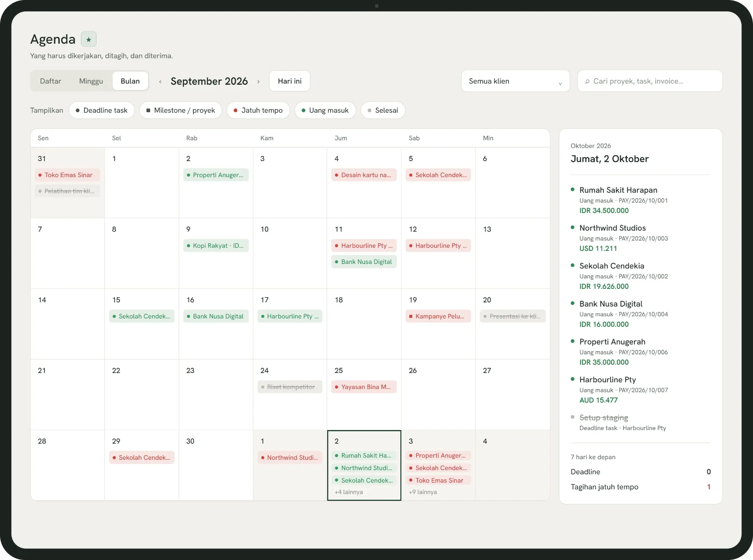Toggle the Selesai filter
Image resolution: width=753 pixels, height=560 pixels.
(383, 110)
